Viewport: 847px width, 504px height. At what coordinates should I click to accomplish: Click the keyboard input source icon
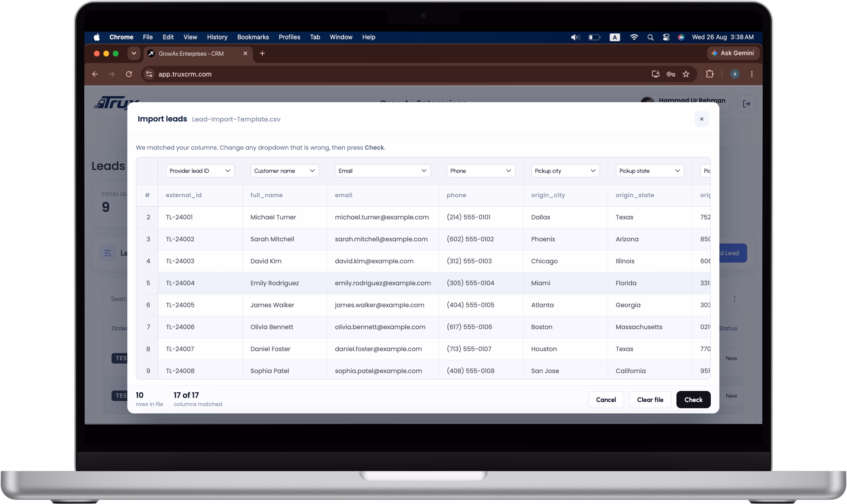615,37
